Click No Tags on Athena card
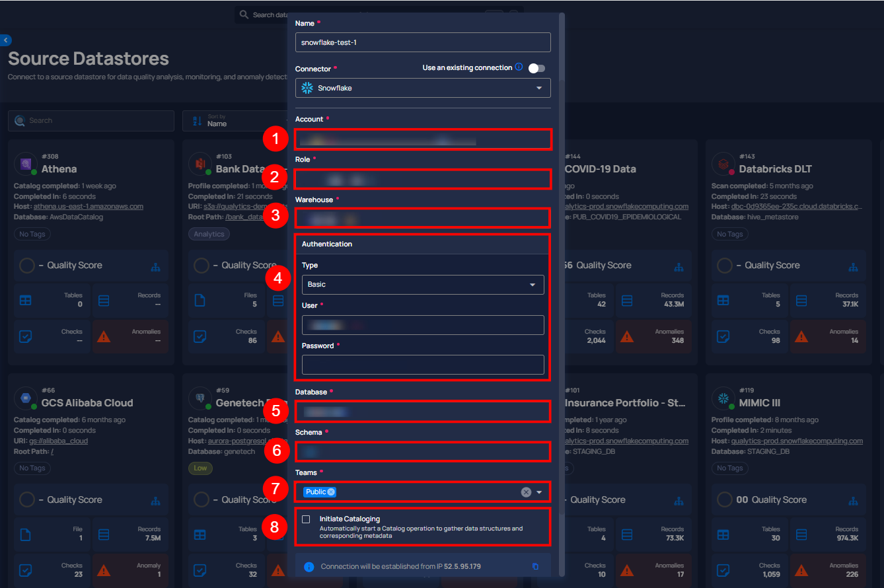This screenshot has width=884, height=588. tap(32, 234)
